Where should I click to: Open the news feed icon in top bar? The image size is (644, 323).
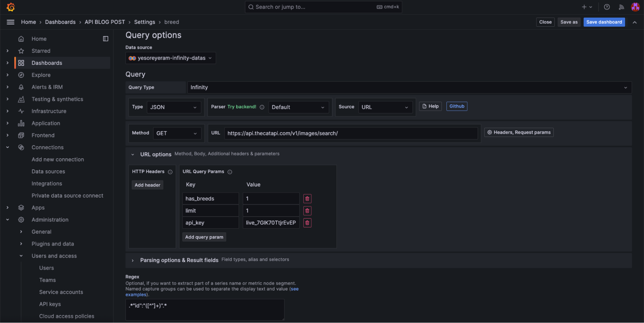pyautogui.click(x=621, y=7)
